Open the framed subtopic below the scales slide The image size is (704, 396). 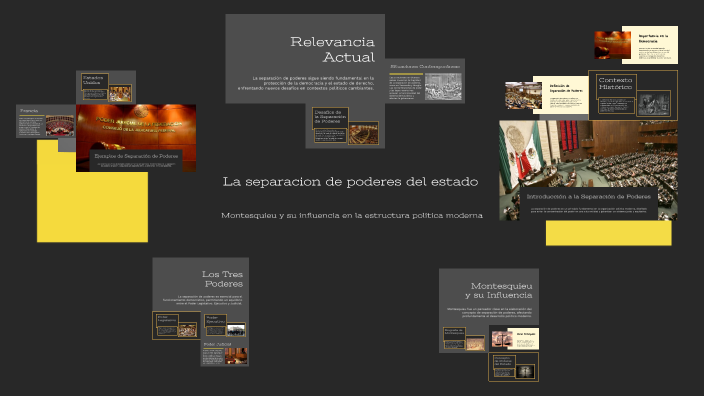click(x=514, y=367)
